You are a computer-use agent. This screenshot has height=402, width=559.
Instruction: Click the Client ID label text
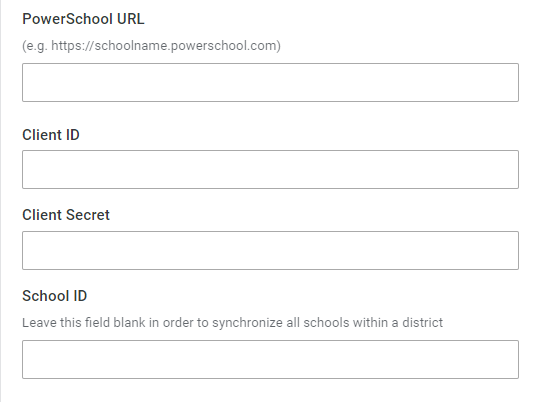[51, 135]
